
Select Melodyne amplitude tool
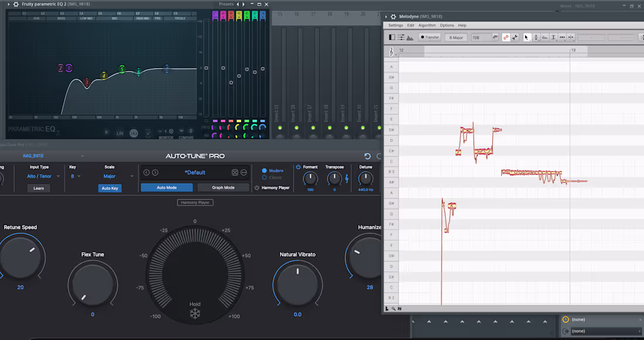click(x=553, y=38)
